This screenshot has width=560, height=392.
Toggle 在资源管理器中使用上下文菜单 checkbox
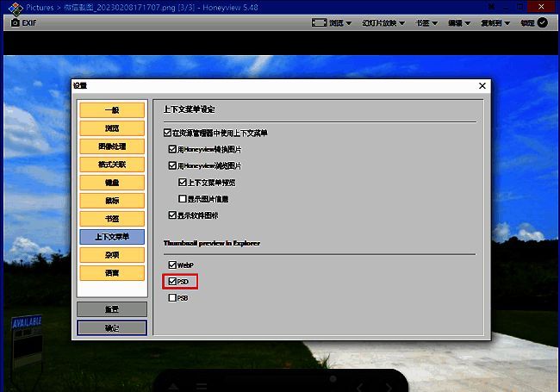pos(167,133)
